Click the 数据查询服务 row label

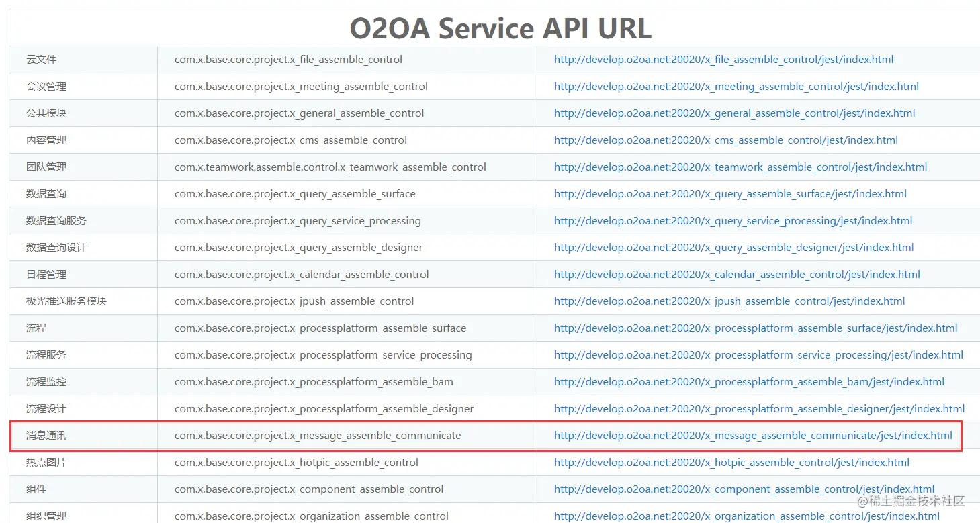(x=56, y=221)
